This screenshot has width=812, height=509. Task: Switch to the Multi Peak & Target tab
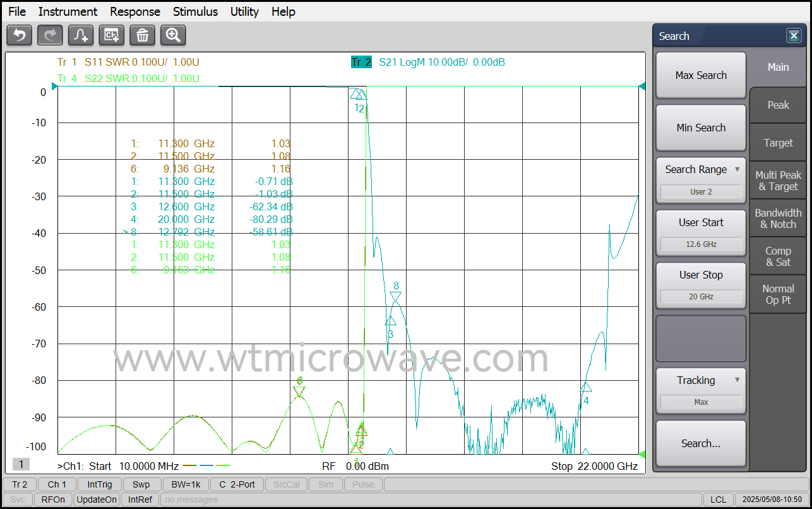coord(778,181)
